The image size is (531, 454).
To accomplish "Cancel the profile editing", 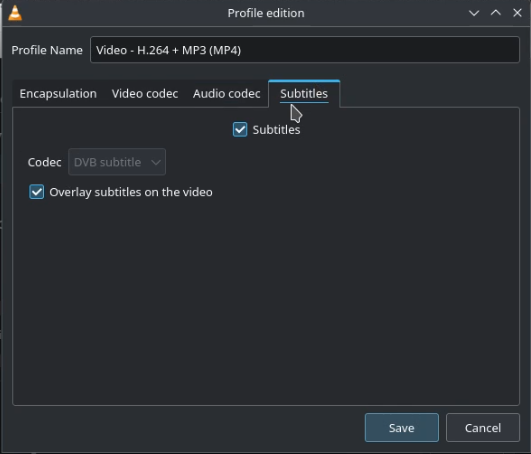I will [x=483, y=428].
